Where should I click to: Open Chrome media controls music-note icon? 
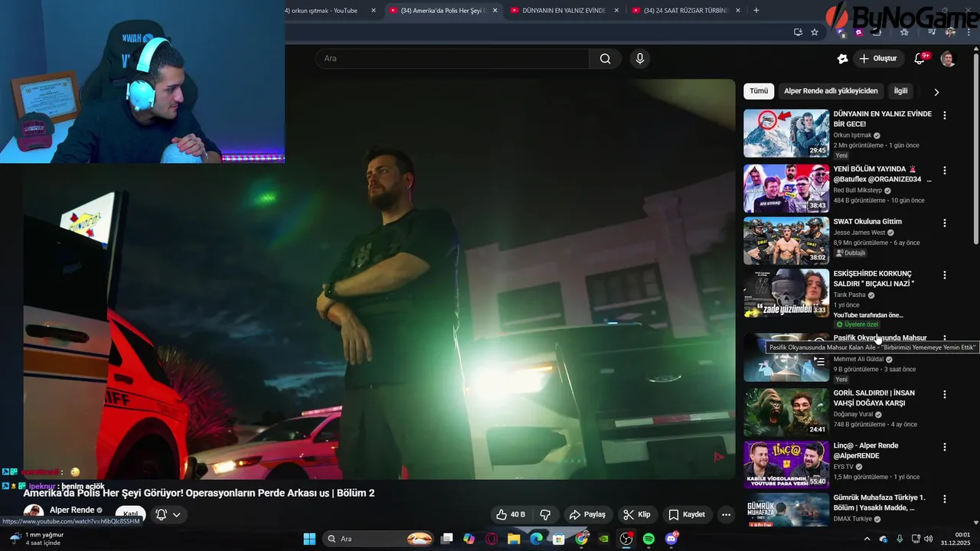coord(932,32)
